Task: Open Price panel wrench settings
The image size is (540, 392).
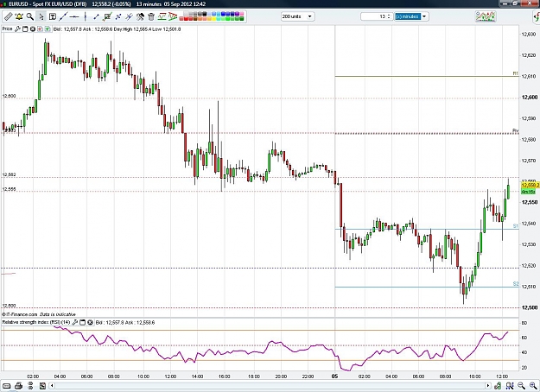Action: [x=18, y=28]
